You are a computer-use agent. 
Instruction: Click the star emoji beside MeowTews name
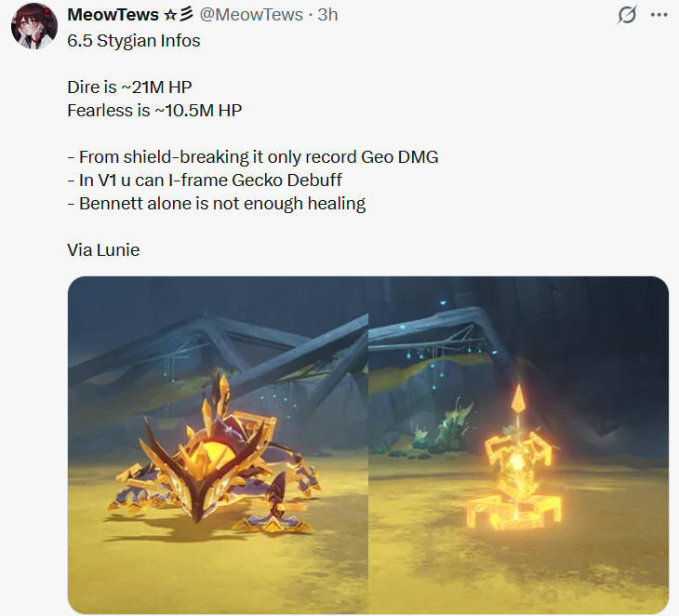170,15
